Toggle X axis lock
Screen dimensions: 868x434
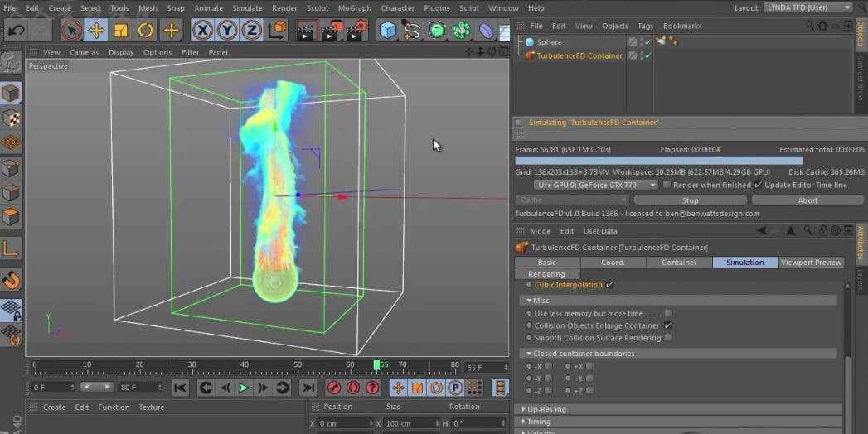point(202,30)
